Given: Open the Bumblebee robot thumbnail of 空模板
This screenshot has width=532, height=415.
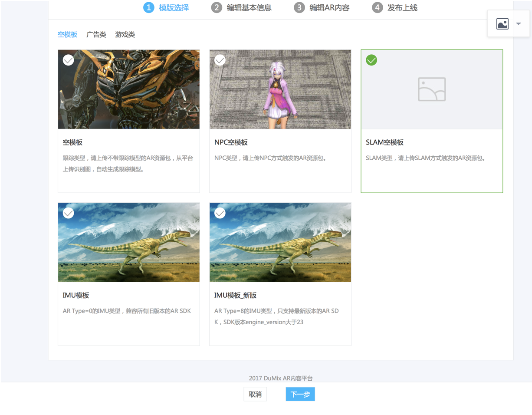Looking at the screenshot, I should pyautogui.click(x=129, y=89).
